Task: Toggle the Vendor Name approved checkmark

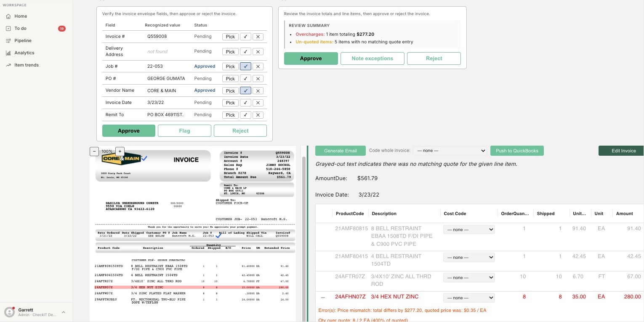Action: [245, 90]
